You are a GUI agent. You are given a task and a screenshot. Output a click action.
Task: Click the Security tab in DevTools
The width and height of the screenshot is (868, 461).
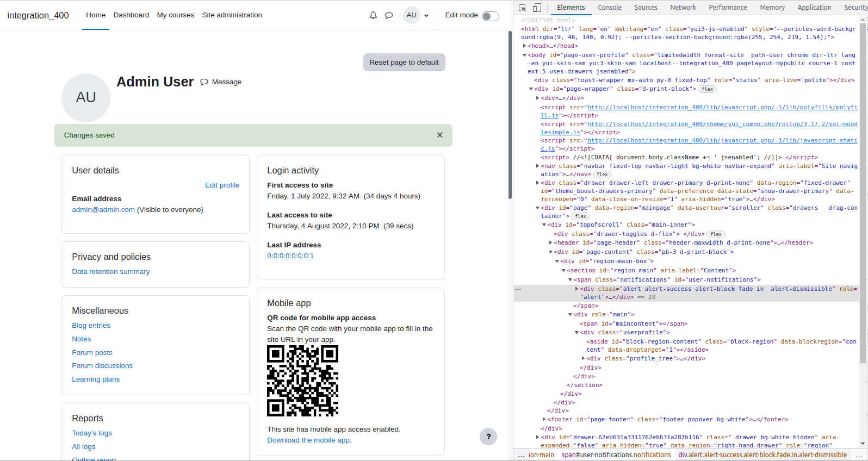(x=855, y=8)
